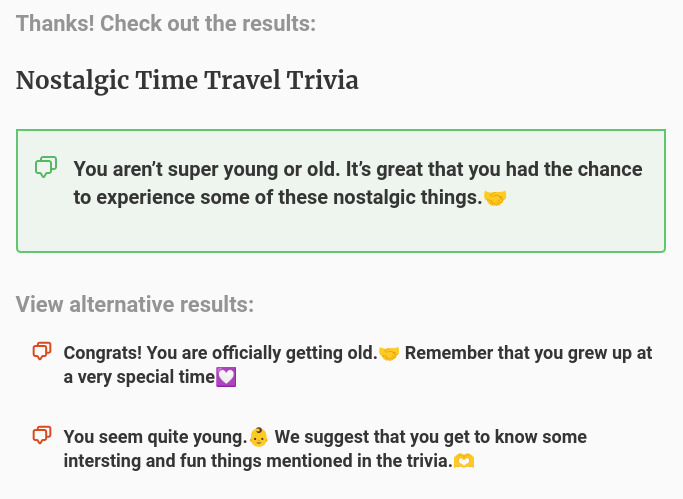Click heart hands emoji after 'in the trivia.'
This screenshot has height=499, width=683.
pyautogui.click(x=463, y=461)
